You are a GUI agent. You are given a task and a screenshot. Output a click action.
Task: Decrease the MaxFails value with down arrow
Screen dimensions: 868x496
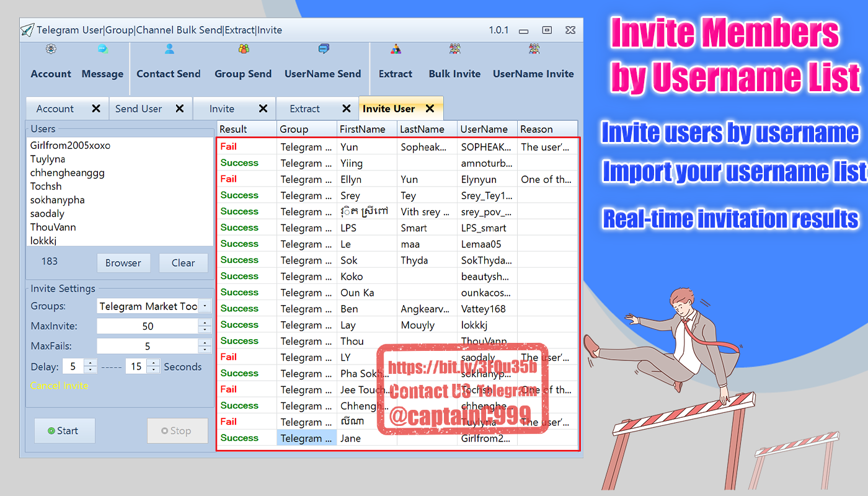point(205,350)
